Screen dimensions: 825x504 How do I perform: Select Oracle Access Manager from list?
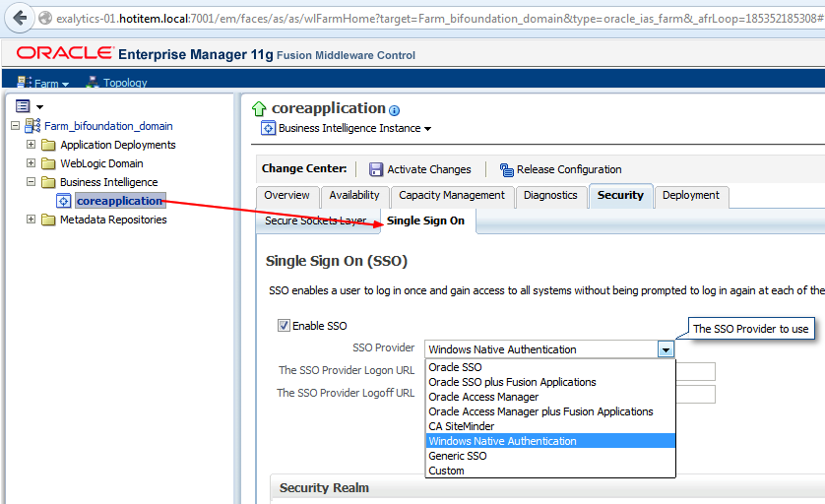483,397
